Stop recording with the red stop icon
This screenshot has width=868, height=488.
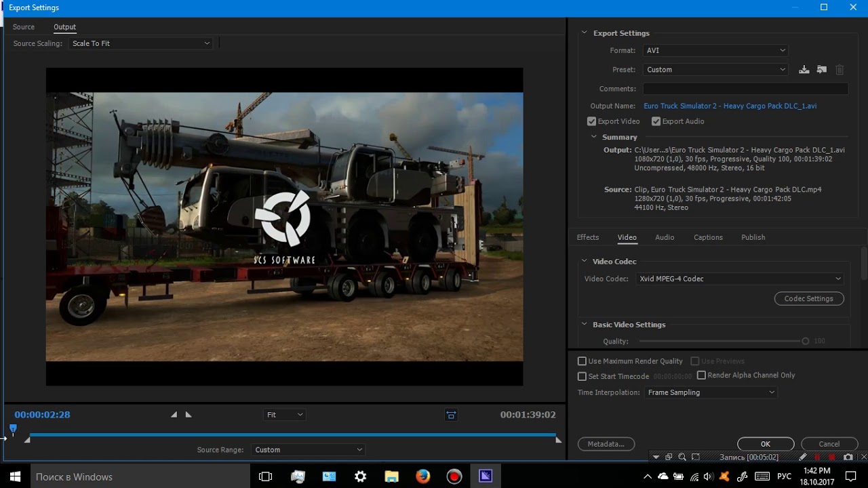coord(832,457)
